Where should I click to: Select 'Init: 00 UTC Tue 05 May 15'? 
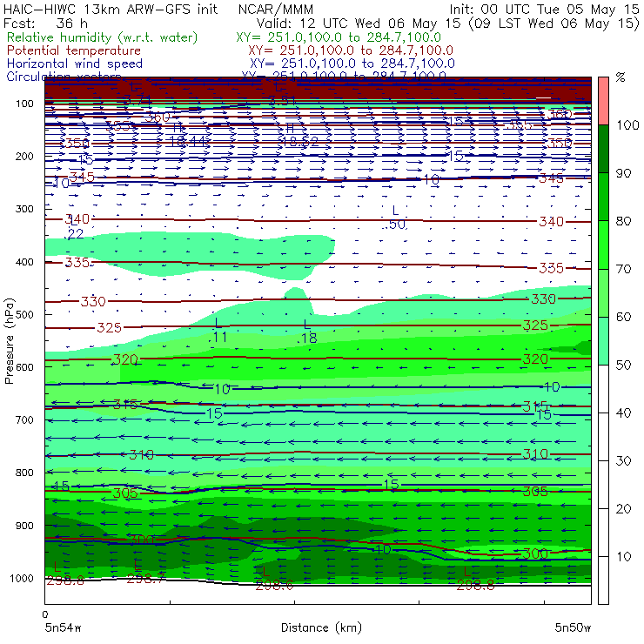pyautogui.click(x=544, y=9)
